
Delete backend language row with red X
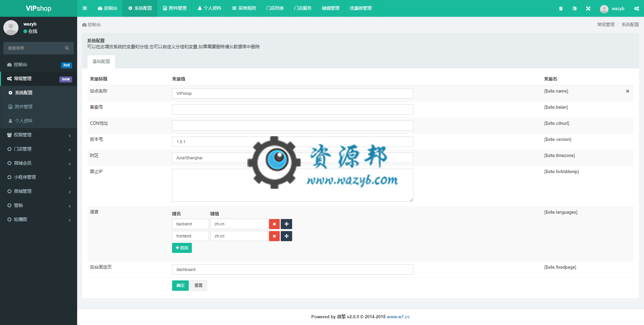(274, 224)
